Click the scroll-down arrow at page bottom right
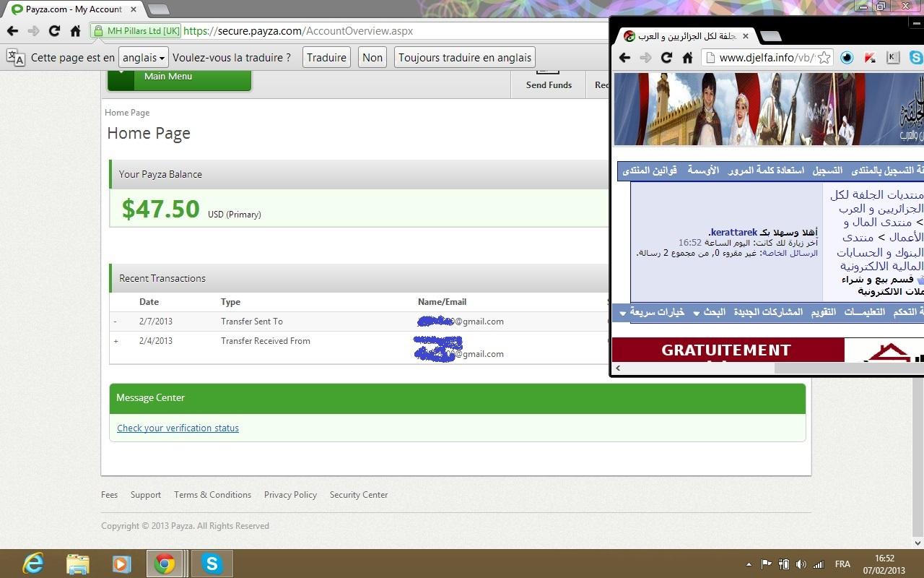Image resolution: width=924 pixels, height=578 pixels. click(918, 543)
